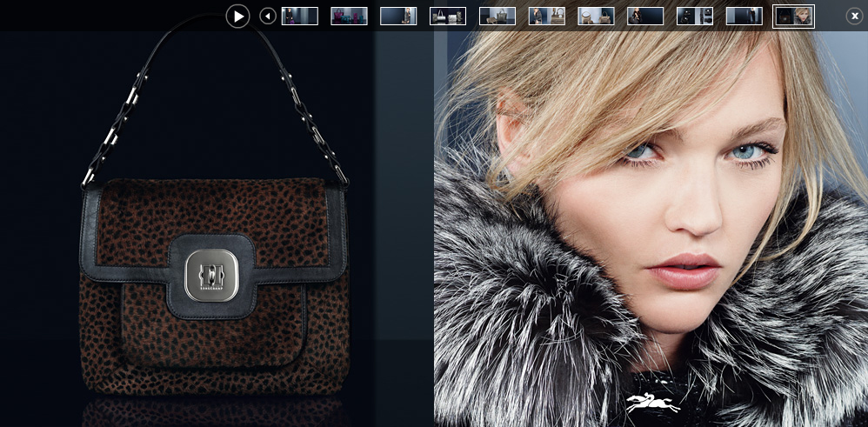This screenshot has height=427, width=868.
Task: Jump to the third gallery thumbnail
Action: 398,16
